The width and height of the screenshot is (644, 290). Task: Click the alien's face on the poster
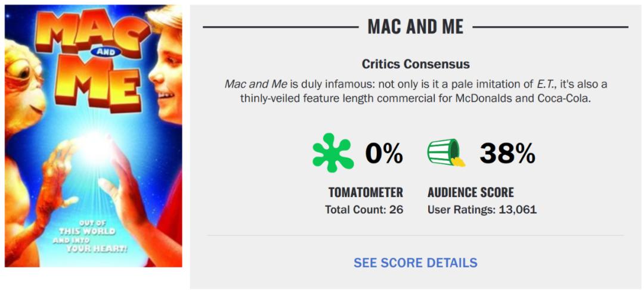tap(24, 80)
